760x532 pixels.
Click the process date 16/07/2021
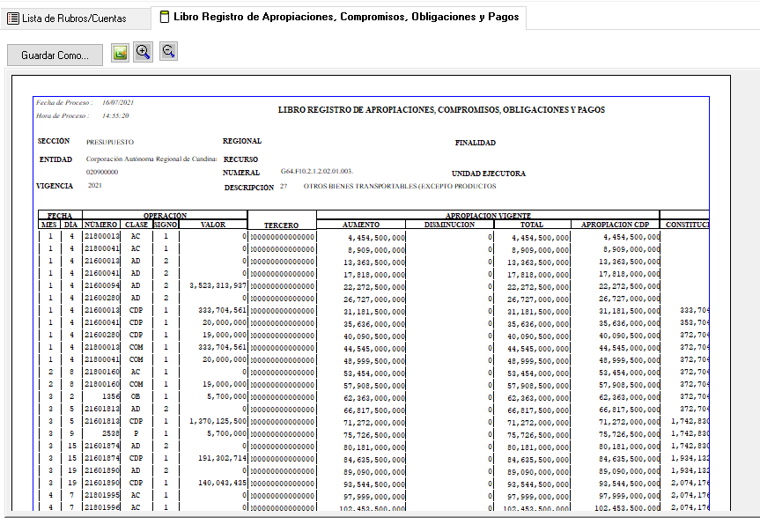116,103
